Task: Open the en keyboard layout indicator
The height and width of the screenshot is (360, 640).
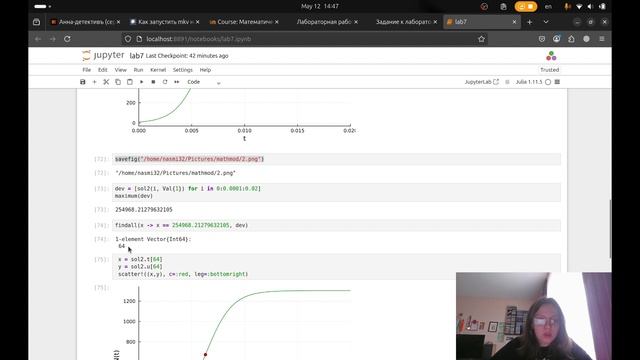Action: coord(548,7)
